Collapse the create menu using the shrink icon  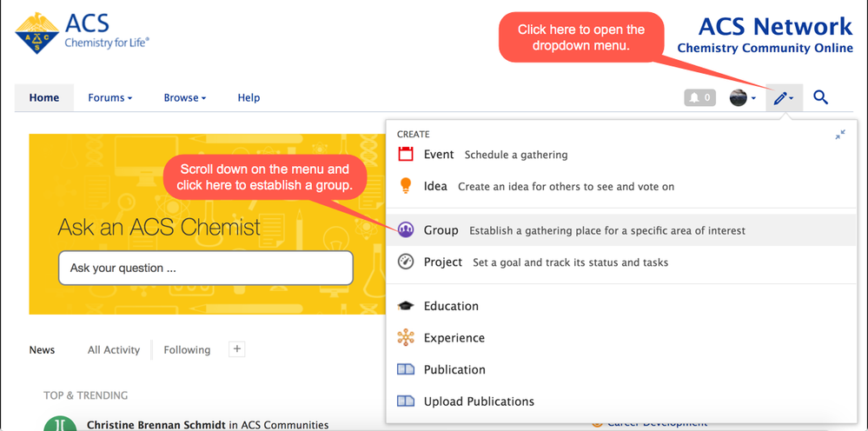[840, 135]
